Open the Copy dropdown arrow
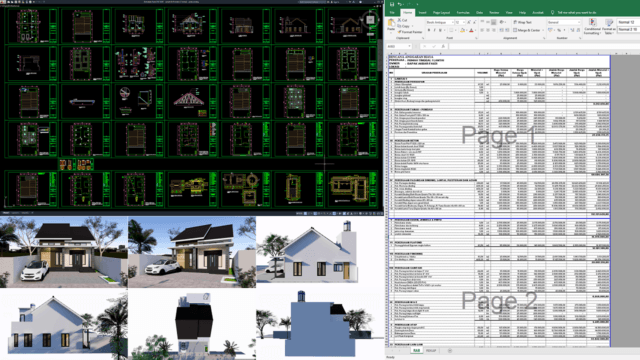 pos(412,26)
